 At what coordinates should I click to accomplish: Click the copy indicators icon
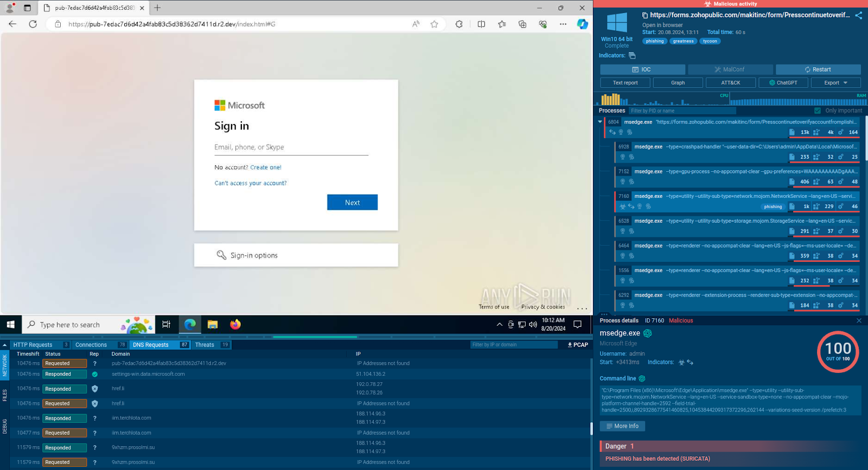point(632,55)
